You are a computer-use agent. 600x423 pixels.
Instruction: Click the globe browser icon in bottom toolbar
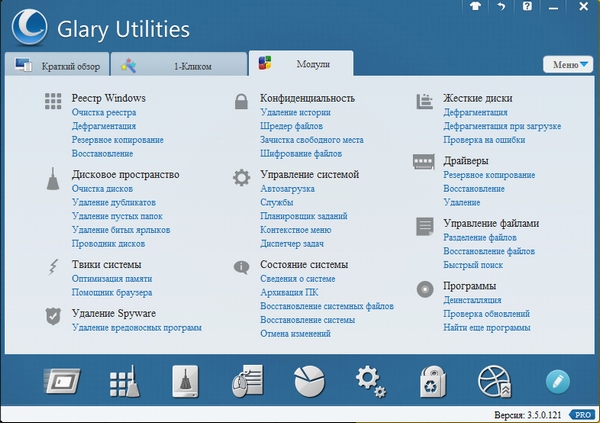[x=495, y=381]
